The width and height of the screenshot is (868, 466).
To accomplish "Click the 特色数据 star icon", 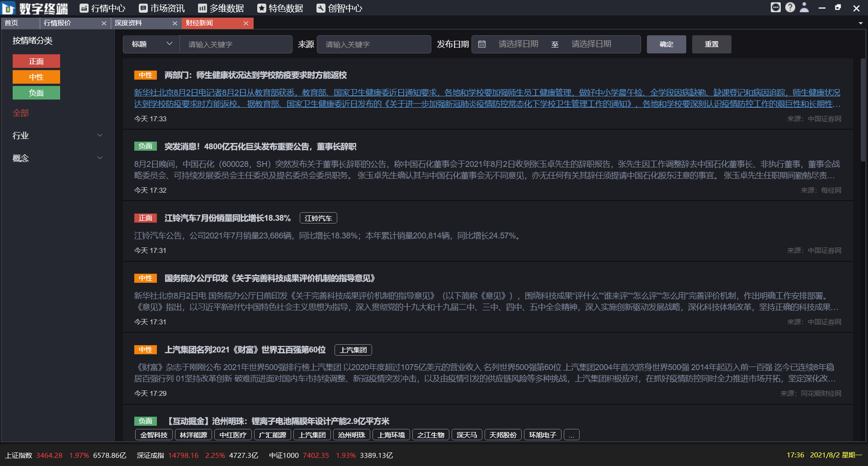I will 261,8.
